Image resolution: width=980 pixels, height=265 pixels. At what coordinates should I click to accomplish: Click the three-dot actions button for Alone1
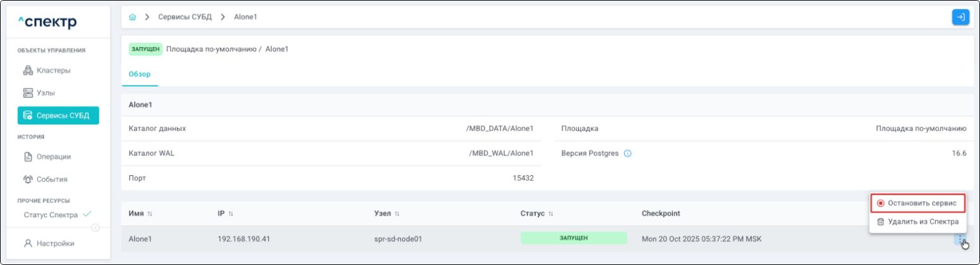click(960, 240)
